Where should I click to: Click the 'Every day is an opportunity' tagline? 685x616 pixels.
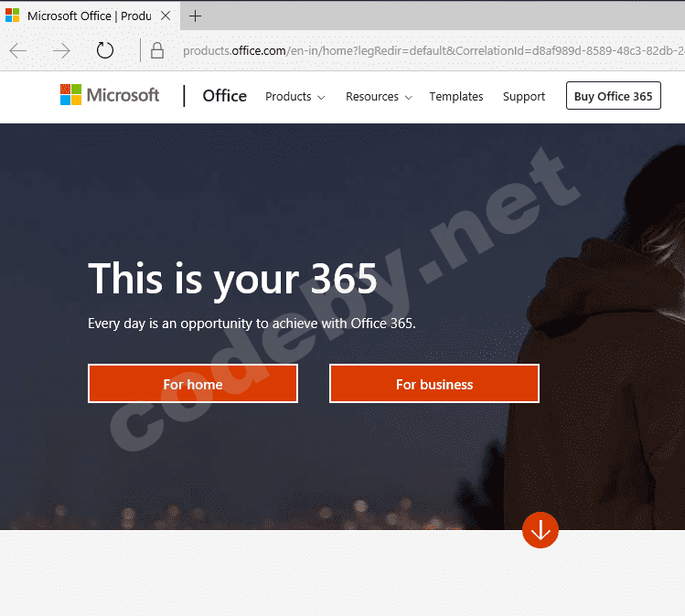tap(252, 324)
